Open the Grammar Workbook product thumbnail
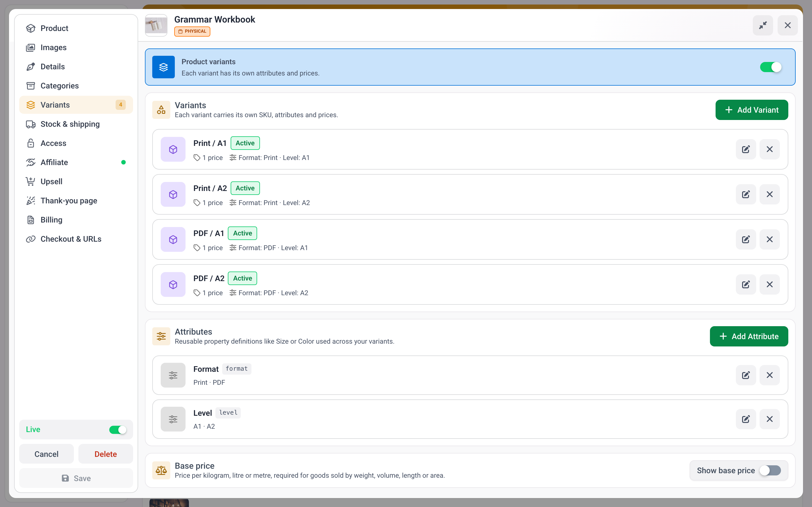 click(156, 25)
